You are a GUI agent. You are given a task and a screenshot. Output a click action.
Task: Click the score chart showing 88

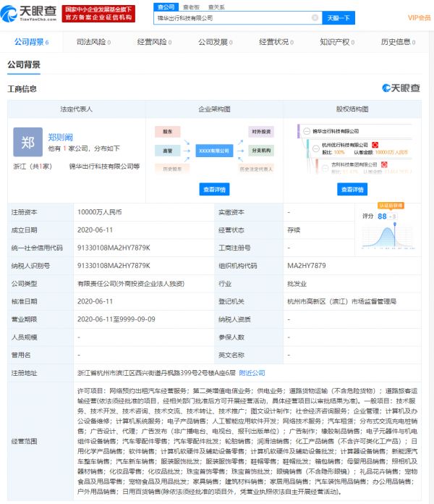(379, 223)
